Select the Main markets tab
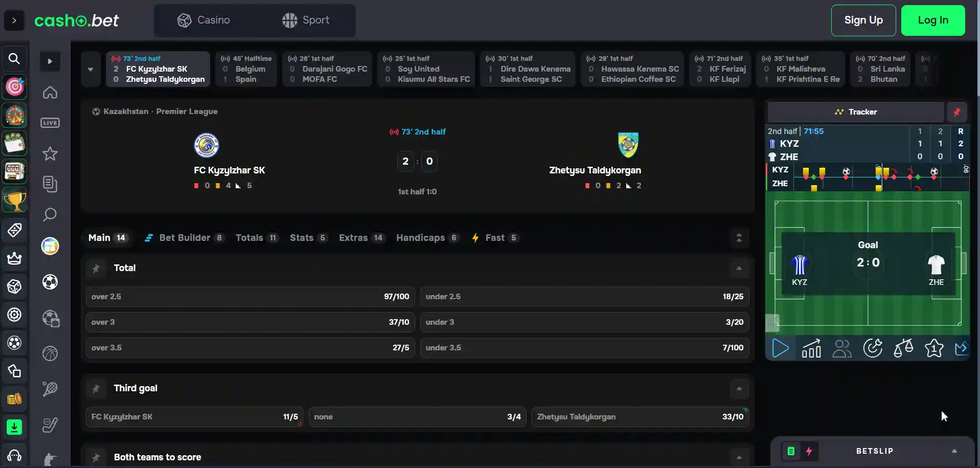The image size is (980, 468). pyautogui.click(x=107, y=238)
